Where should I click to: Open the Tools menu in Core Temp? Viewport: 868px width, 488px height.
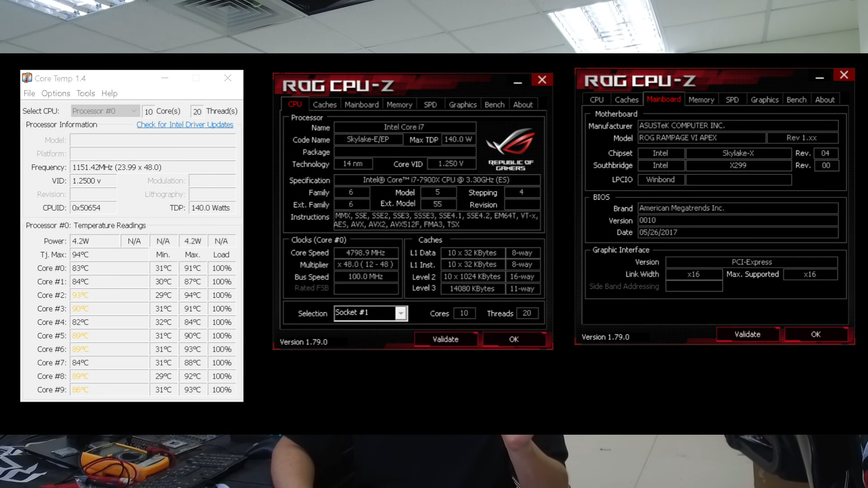[85, 93]
